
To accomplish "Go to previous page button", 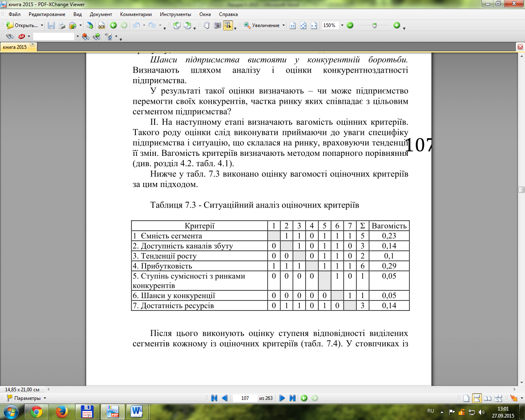I will 224,398.
